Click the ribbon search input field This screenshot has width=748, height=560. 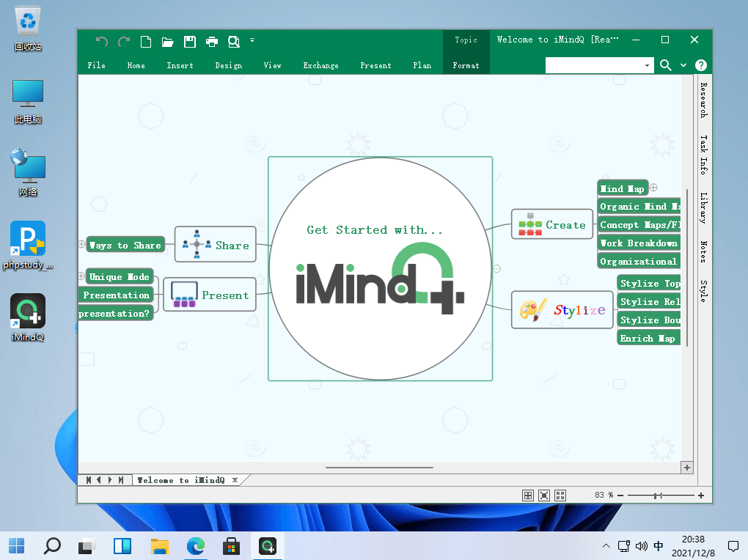pos(594,65)
